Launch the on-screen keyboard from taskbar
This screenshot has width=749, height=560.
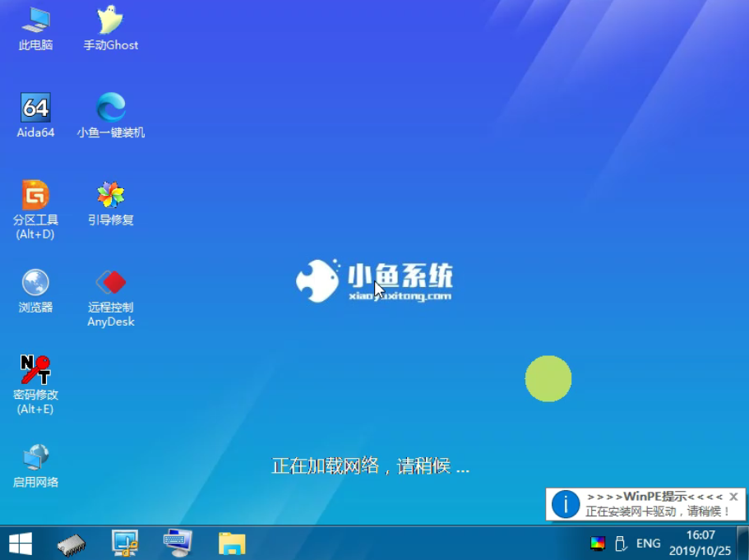tap(177, 543)
